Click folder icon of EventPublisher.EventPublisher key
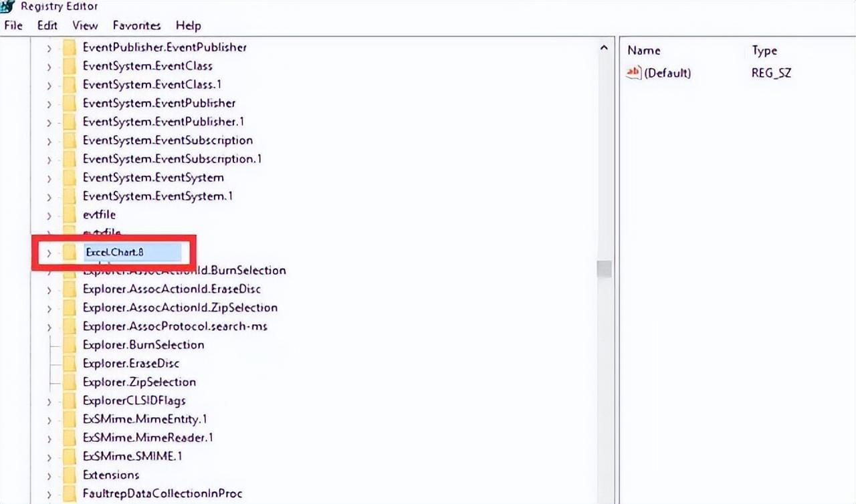856x504 pixels. click(70, 47)
